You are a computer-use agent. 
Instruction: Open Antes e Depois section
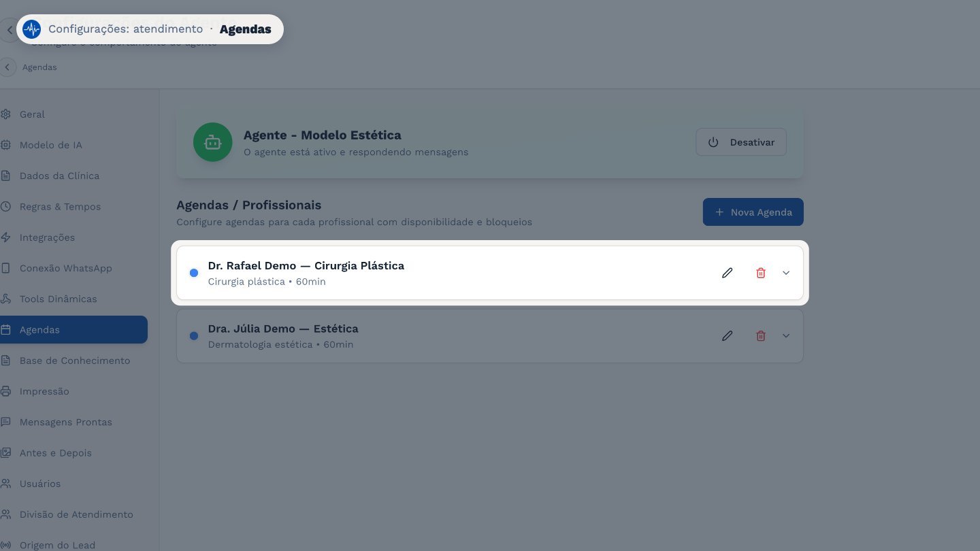pyautogui.click(x=73, y=453)
